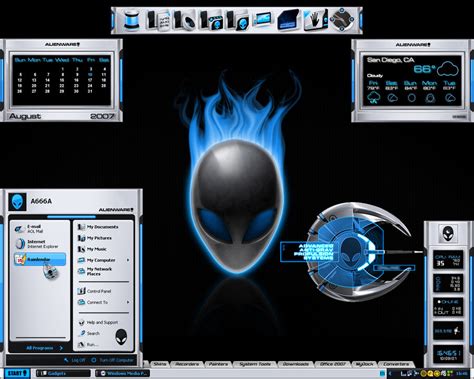
Task: Open E-mail AOL Mail in the Start menu
Action: pos(39,229)
